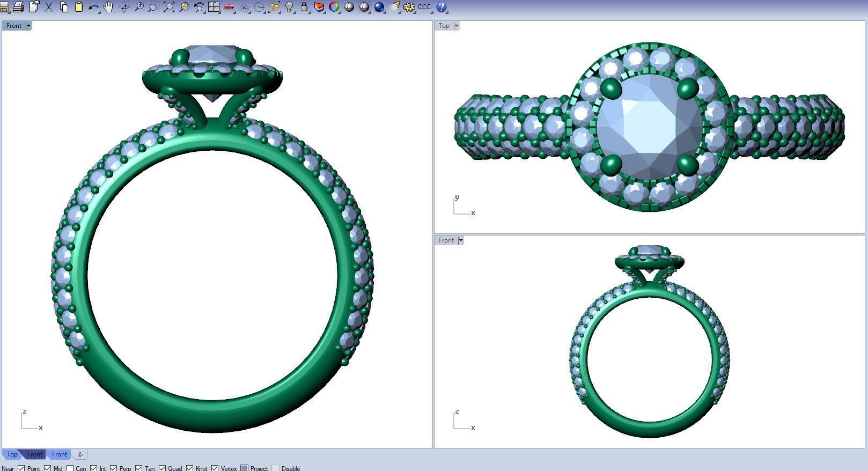868x471 pixels.
Task: Add a viewport tab with the plus button
Action: point(80,454)
